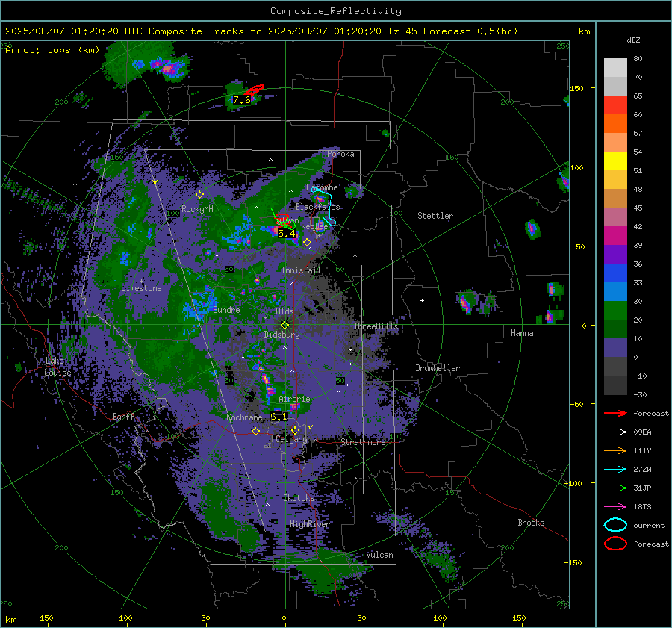This screenshot has height=628, width=672.
Task: Click the yellow swatch at 51 dBZ
Action: [x=615, y=161]
